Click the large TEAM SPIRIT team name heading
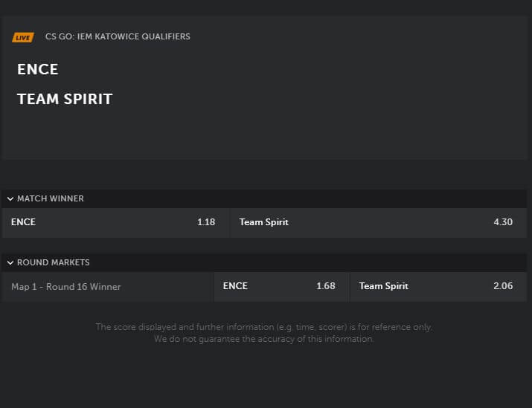Screen dimensions: 532x408 65,100
